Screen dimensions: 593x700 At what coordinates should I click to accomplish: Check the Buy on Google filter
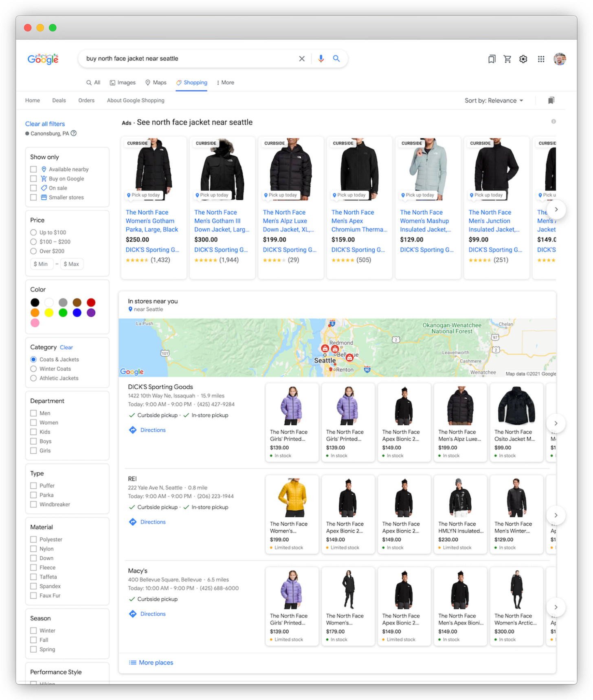33,178
